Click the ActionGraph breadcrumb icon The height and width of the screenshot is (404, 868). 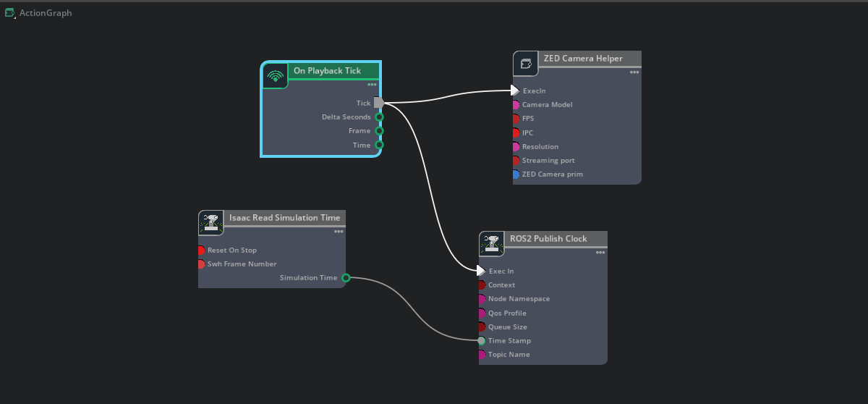10,12
